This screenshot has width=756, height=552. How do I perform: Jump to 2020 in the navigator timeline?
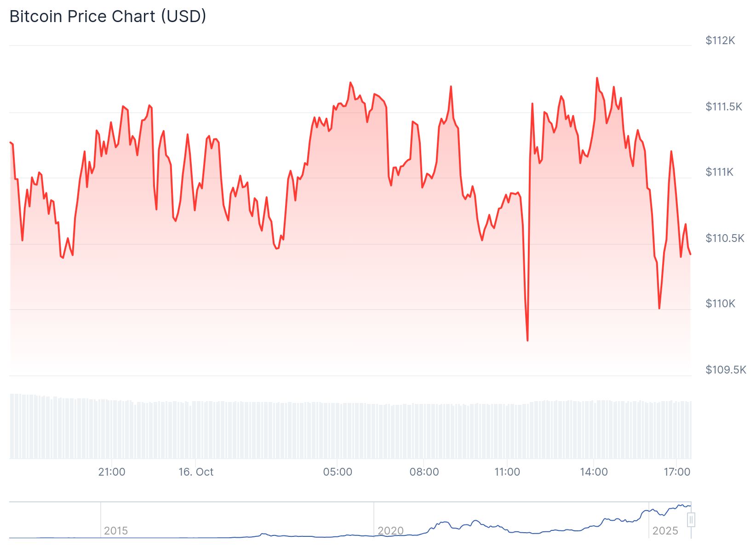[390, 531]
